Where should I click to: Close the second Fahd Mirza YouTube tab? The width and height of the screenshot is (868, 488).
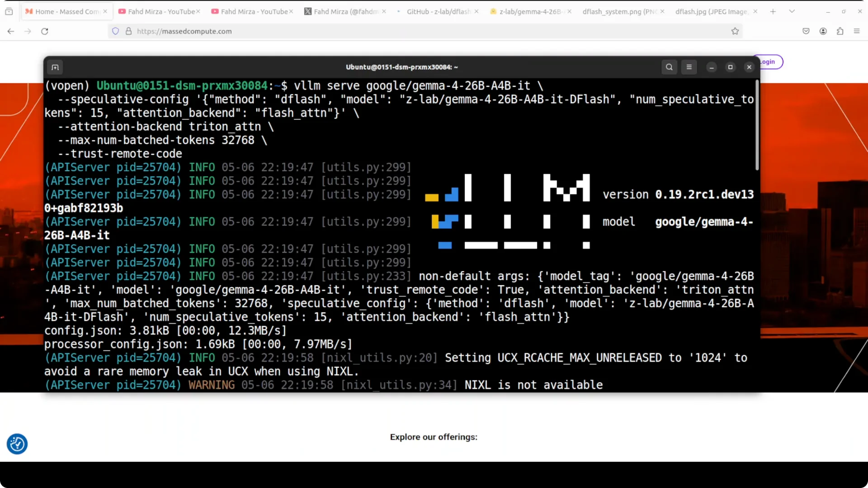pos(291,11)
